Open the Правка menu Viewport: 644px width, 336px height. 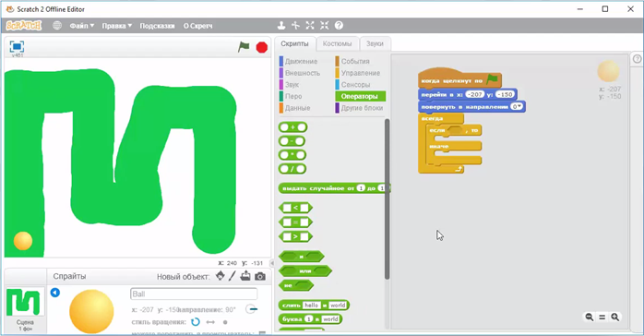117,26
